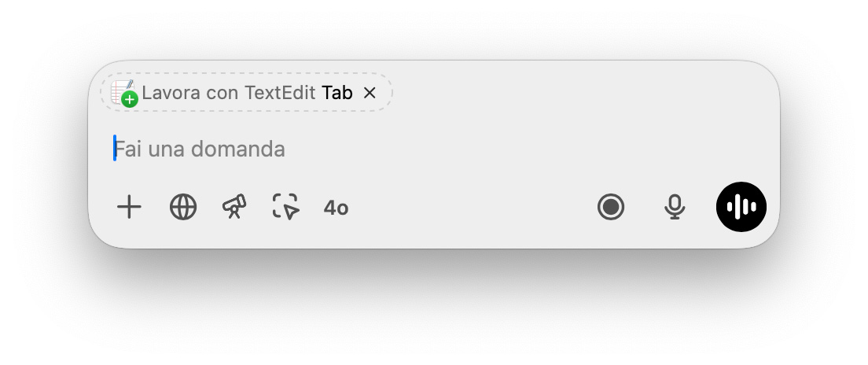Dismiss the Lavora con TextEdit suggestion
Viewport: 868px width, 365px height.
(x=370, y=93)
